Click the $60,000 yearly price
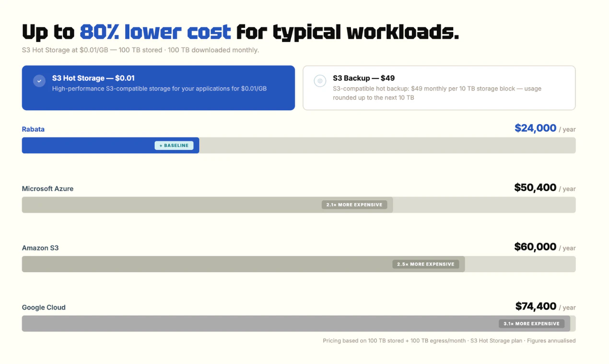Viewport: 609px width, 364px height. tap(535, 247)
